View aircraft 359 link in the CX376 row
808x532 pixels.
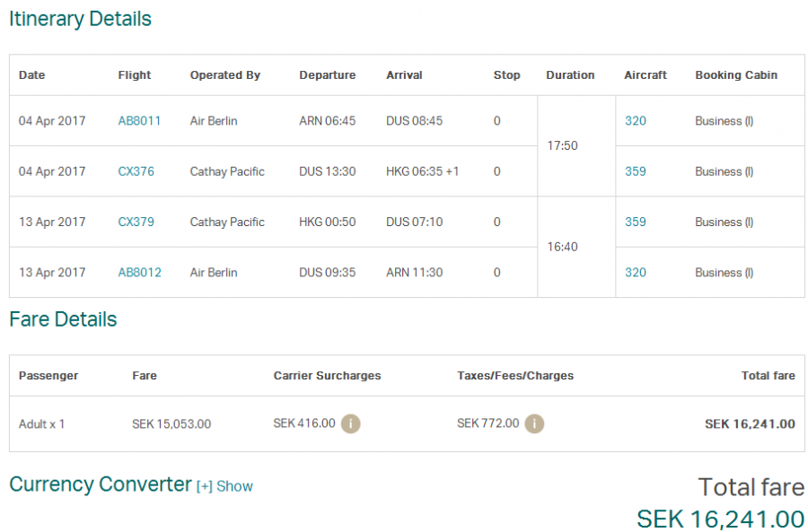tap(635, 171)
